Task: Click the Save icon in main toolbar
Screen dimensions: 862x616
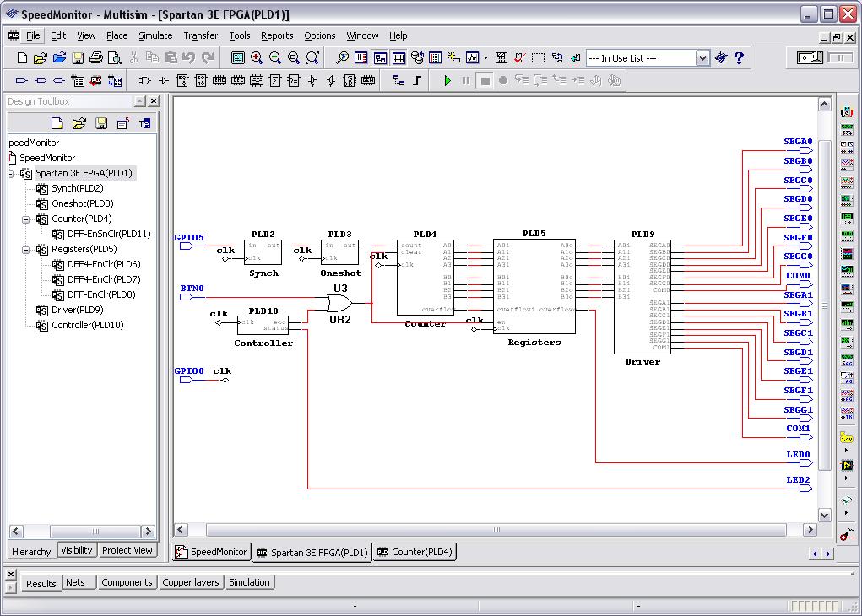Action: pos(78,58)
